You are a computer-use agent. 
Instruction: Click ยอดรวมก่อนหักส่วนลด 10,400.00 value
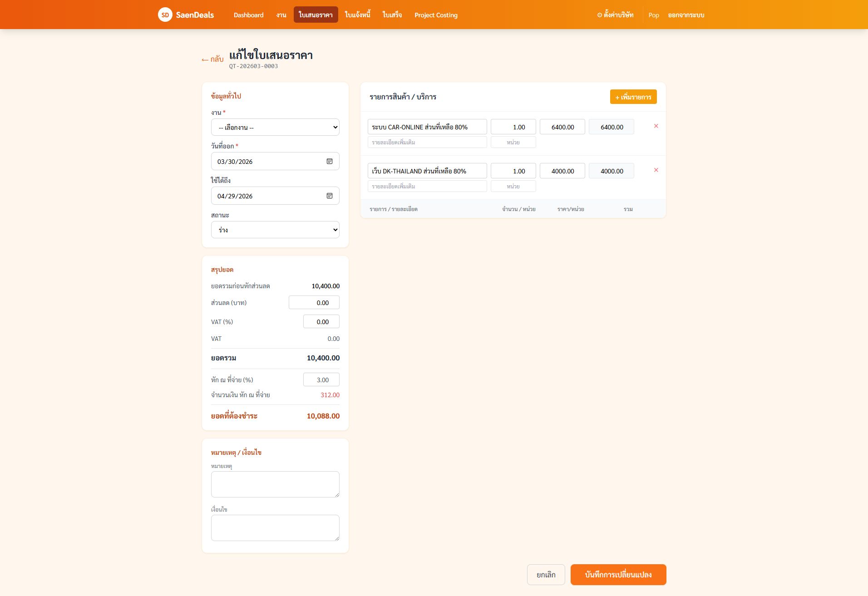coord(325,286)
